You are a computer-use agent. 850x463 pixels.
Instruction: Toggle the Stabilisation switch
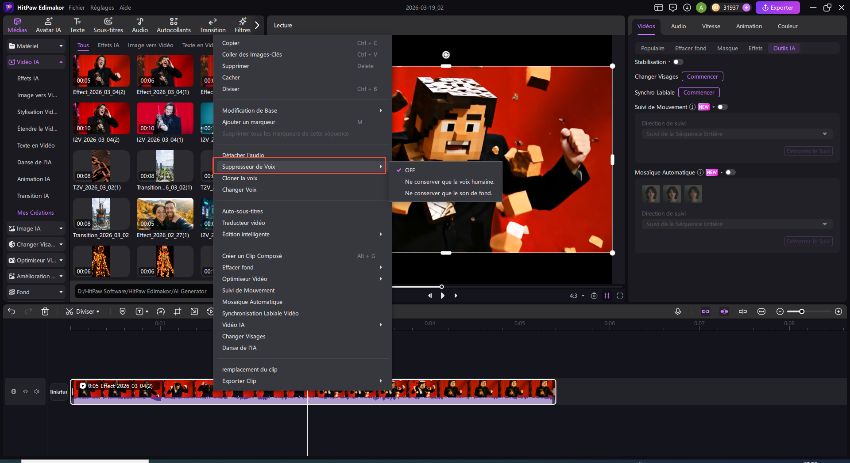coord(678,62)
